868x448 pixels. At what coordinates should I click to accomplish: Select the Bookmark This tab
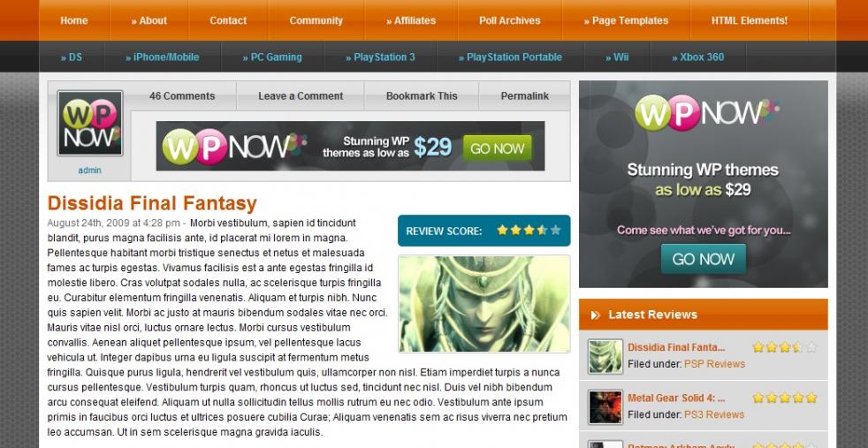422,95
